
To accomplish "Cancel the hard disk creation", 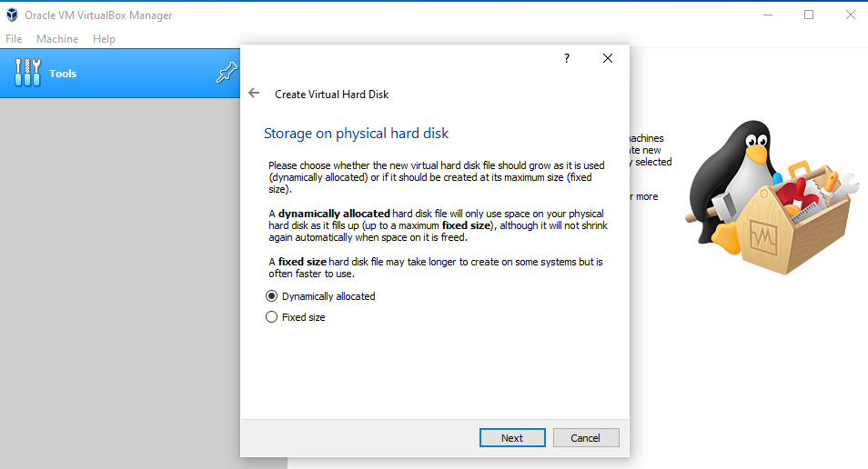I will pos(586,437).
